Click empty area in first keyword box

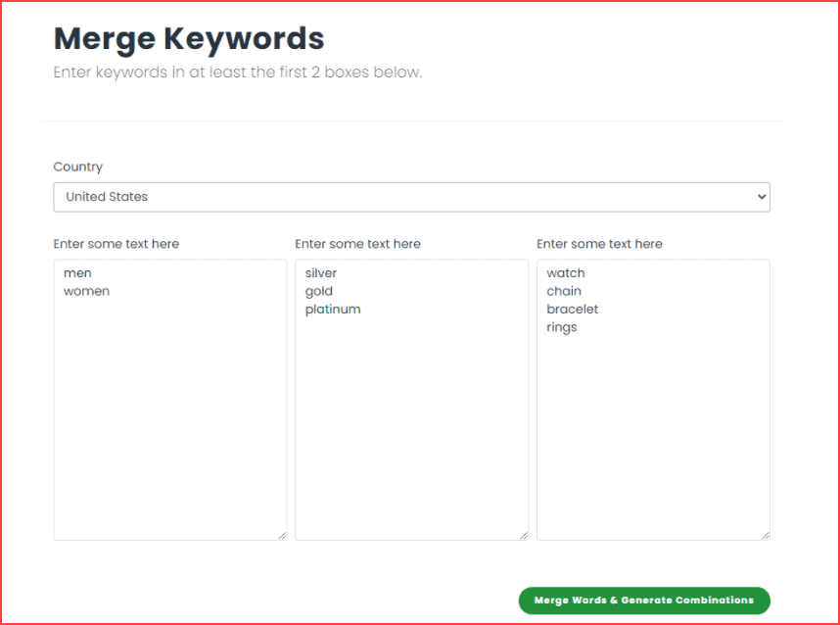169,421
